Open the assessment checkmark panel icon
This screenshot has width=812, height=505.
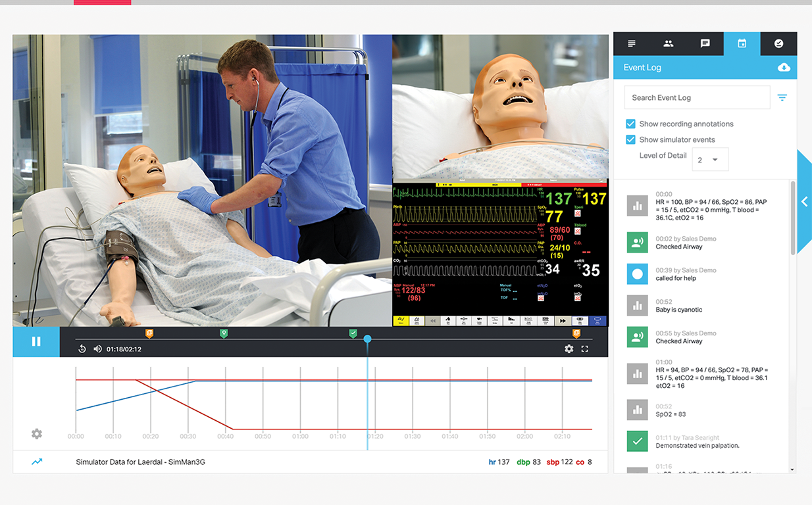tap(778, 43)
